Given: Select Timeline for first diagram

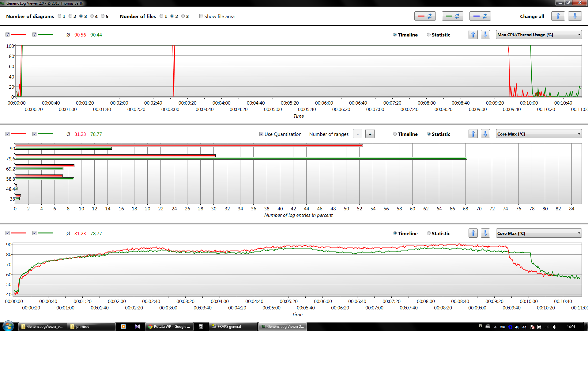Looking at the screenshot, I should (x=395, y=35).
